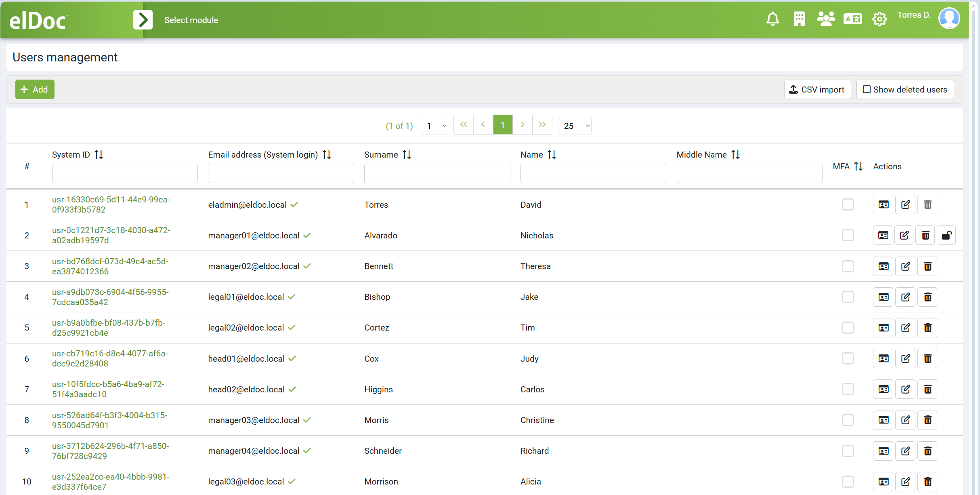Viewport: 980px width, 495px height.
Task: Sort by Email address column
Action: click(327, 154)
